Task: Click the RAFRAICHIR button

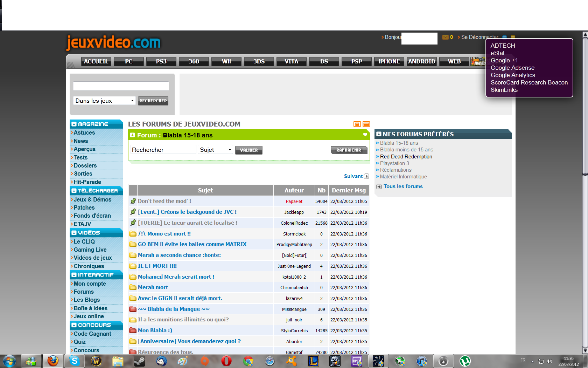Action: pyautogui.click(x=349, y=150)
